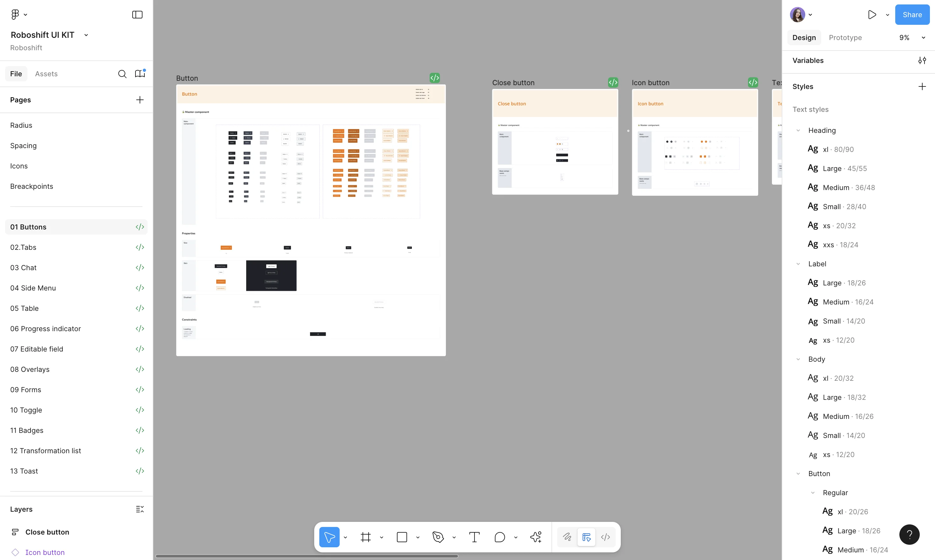
Task: Select the Text tool
Action: (x=474, y=536)
